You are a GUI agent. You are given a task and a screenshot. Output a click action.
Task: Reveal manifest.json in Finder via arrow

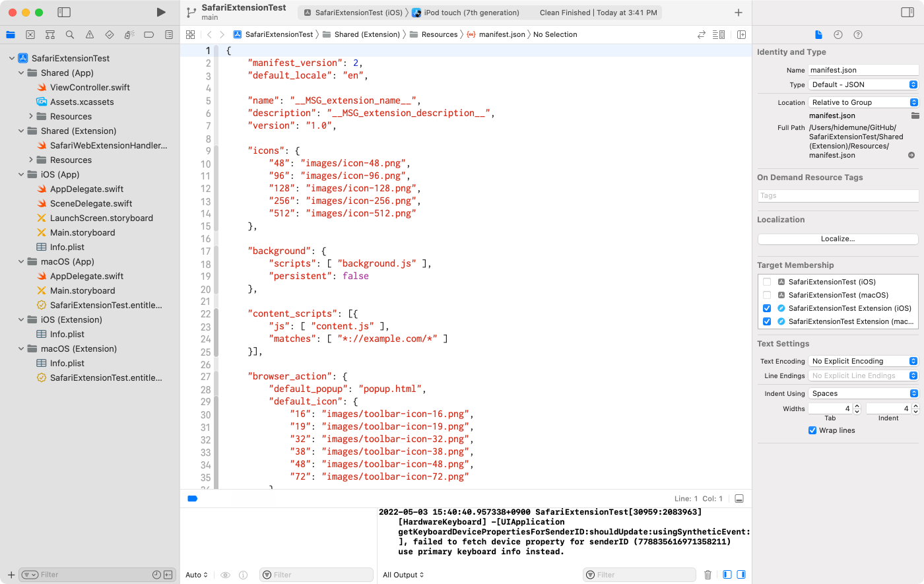point(911,156)
